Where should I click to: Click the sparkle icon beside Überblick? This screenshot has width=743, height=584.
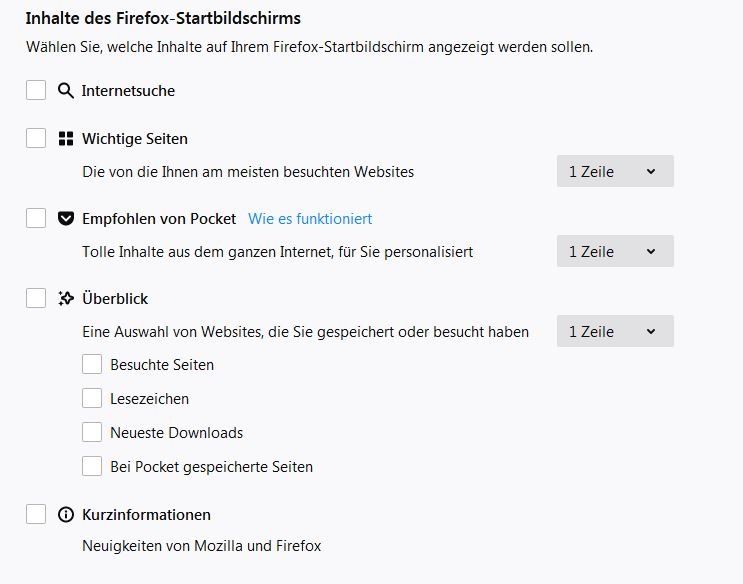(66, 298)
